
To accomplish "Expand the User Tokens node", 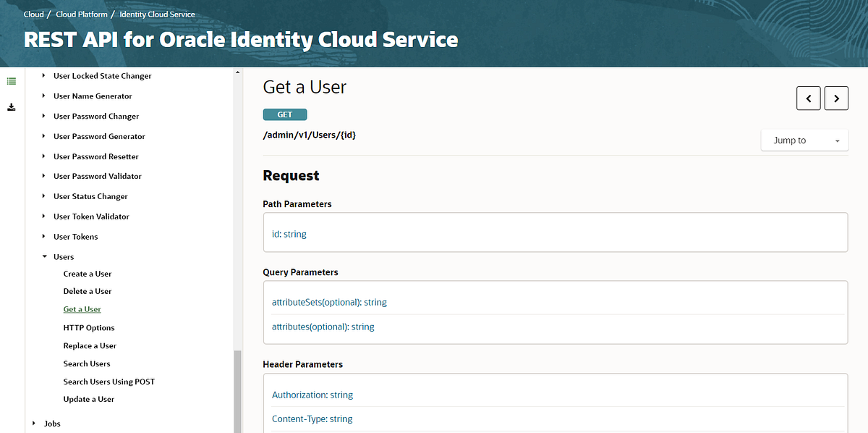I will click(44, 237).
